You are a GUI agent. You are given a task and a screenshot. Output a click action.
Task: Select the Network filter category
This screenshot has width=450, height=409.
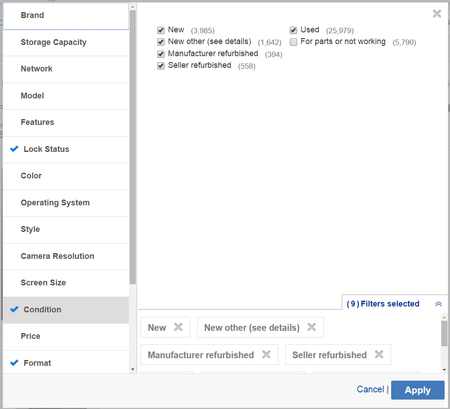pyautogui.click(x=66, y=69)
